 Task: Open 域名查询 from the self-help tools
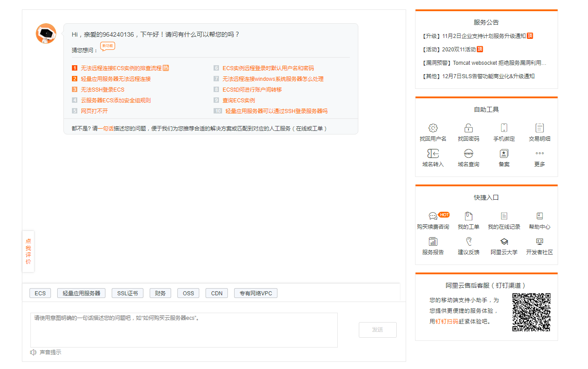pyautogui.click(x=468, y=158)
